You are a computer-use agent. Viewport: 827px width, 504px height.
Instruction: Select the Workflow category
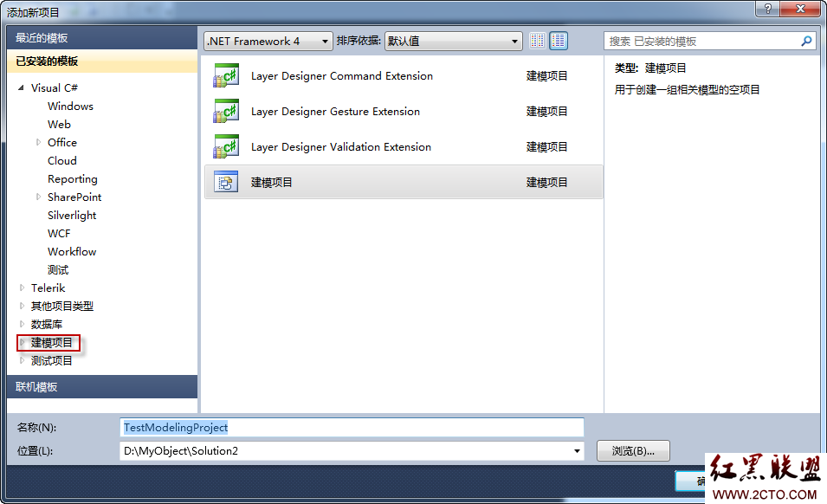[72, 251]
